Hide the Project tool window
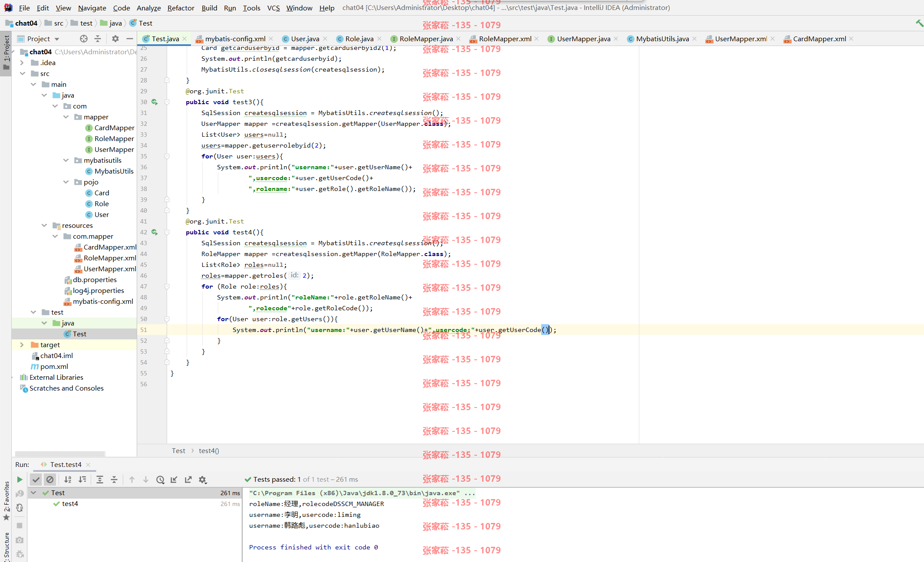924x562 pixels. pyautogui.click(x=129, y=39)
